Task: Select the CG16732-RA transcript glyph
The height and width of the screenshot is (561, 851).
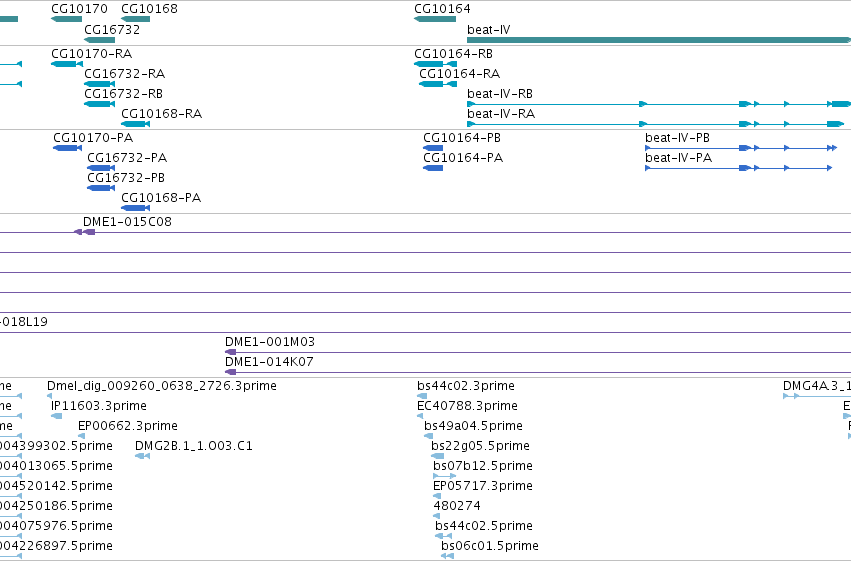Action: 99,84
